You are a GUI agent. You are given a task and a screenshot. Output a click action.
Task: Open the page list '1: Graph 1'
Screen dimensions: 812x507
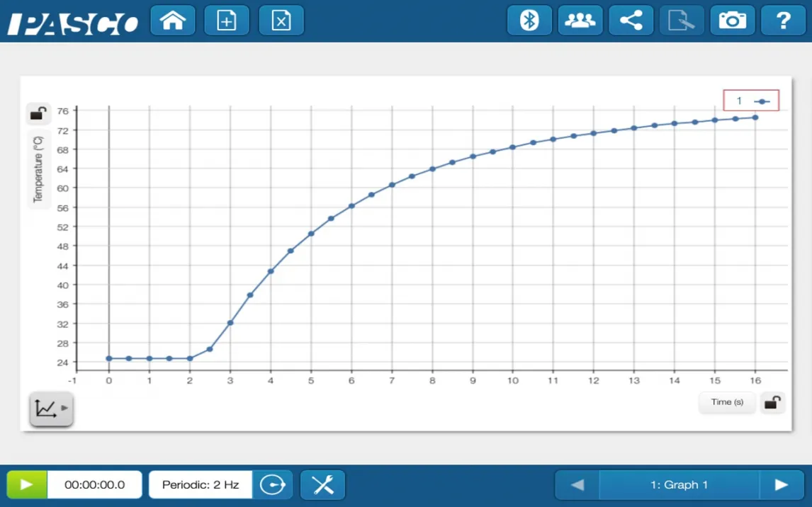tap(679, 485)
